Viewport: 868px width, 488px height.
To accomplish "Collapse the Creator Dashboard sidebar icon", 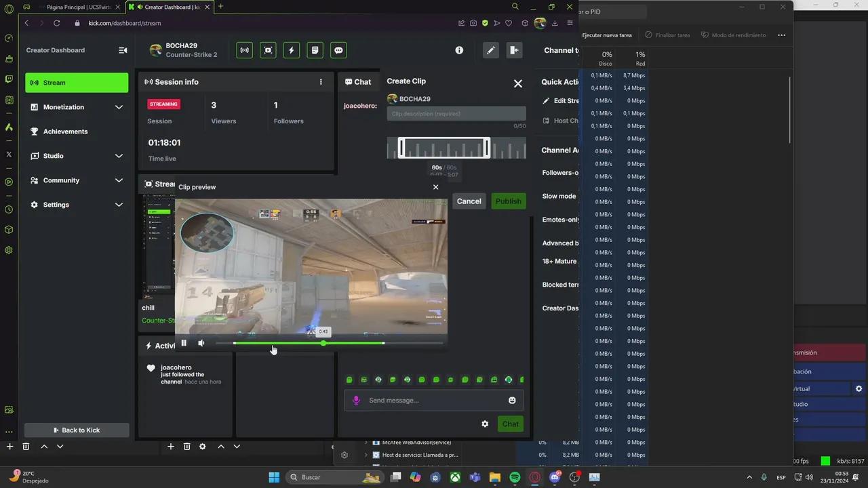I will click(123, 50).
